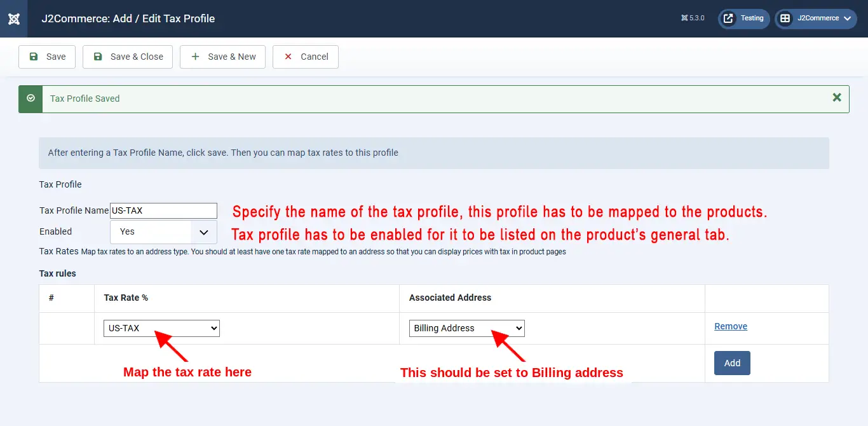This screenshot has width=868, height=426.
Task: Click the page title J2Commerce: Add / Edit Tax Profile
Action: (128, 18)
